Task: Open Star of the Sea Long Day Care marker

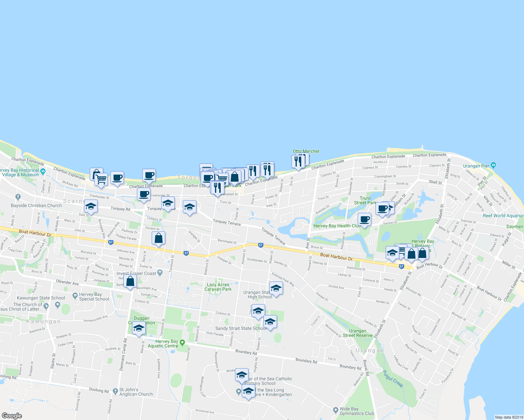Action: (x=248, y=391)
